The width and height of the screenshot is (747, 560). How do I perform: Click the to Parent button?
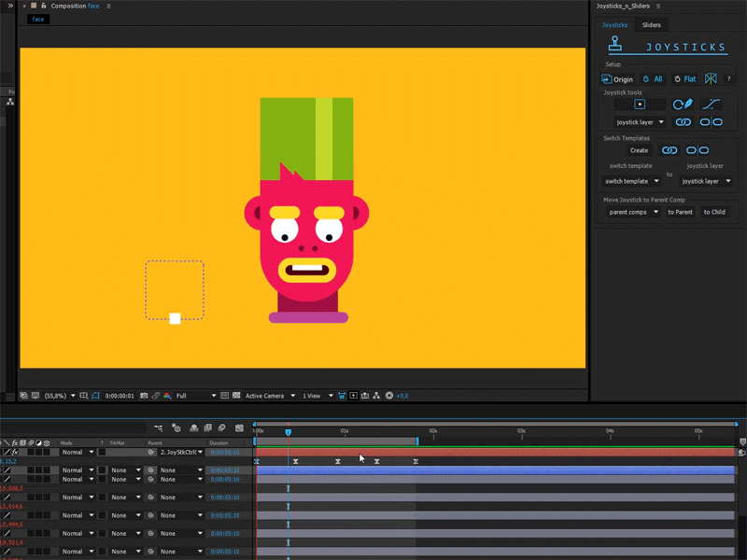point(680,212)
